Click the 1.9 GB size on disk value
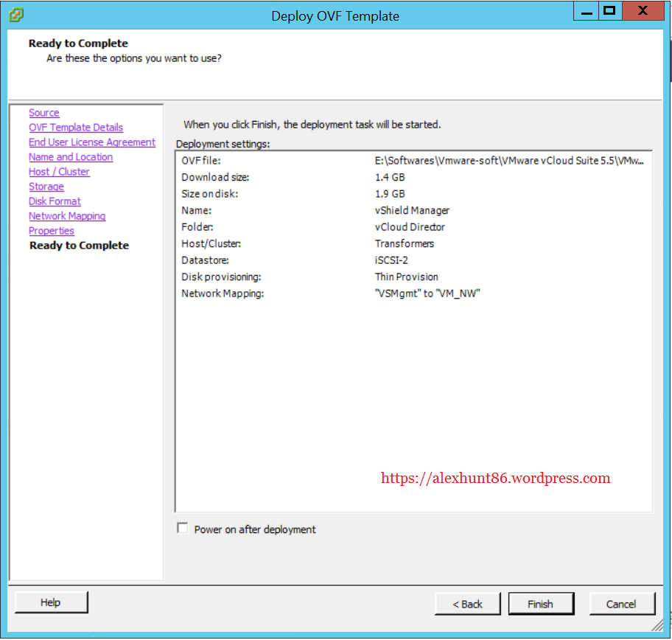Screen dimensions: 672x640 [x=390, y=194]
